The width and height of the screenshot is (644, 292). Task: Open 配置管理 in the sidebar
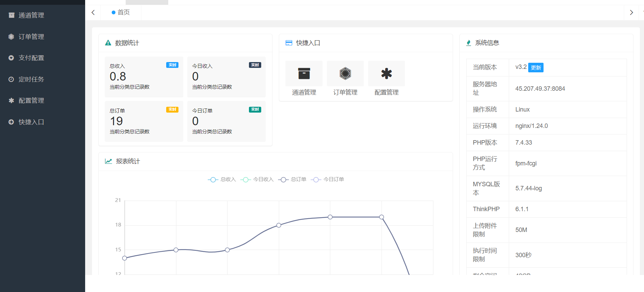[x=43, y=101]
